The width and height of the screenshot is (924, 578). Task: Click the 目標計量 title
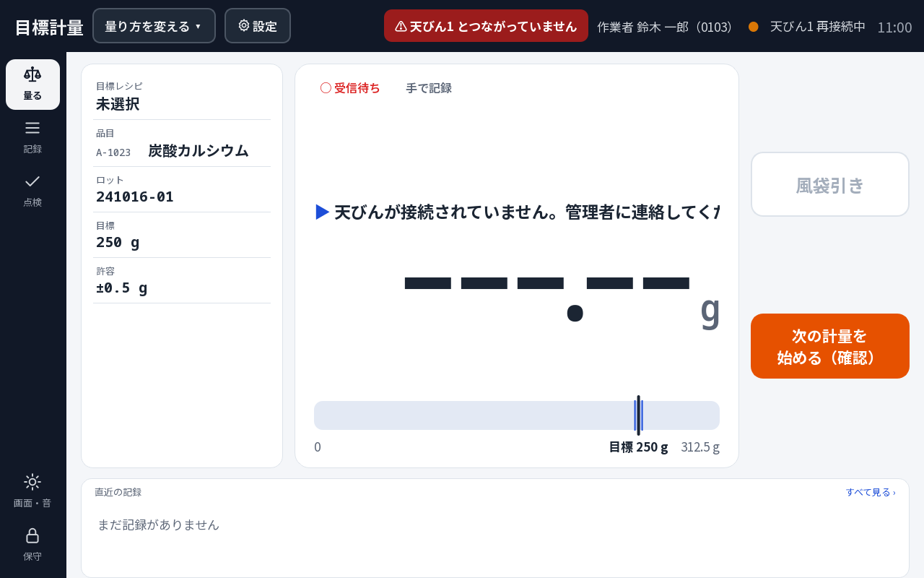(49, 27)
